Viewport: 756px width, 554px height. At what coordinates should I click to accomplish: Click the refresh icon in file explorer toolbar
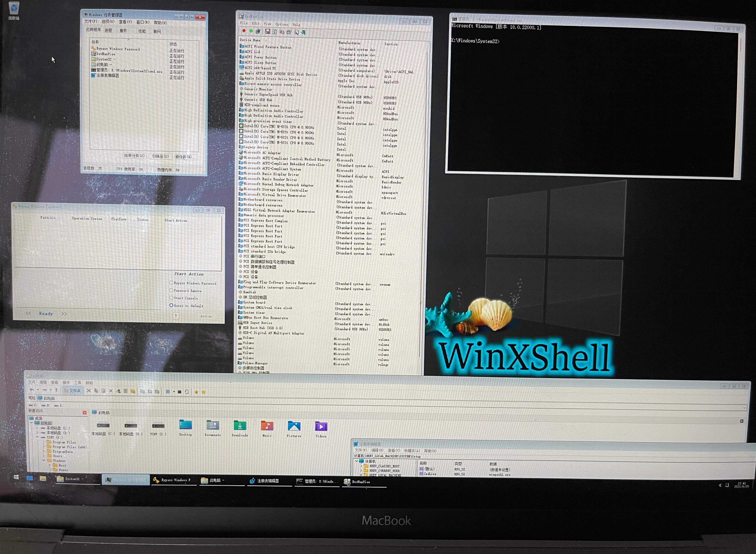point(187,392)
